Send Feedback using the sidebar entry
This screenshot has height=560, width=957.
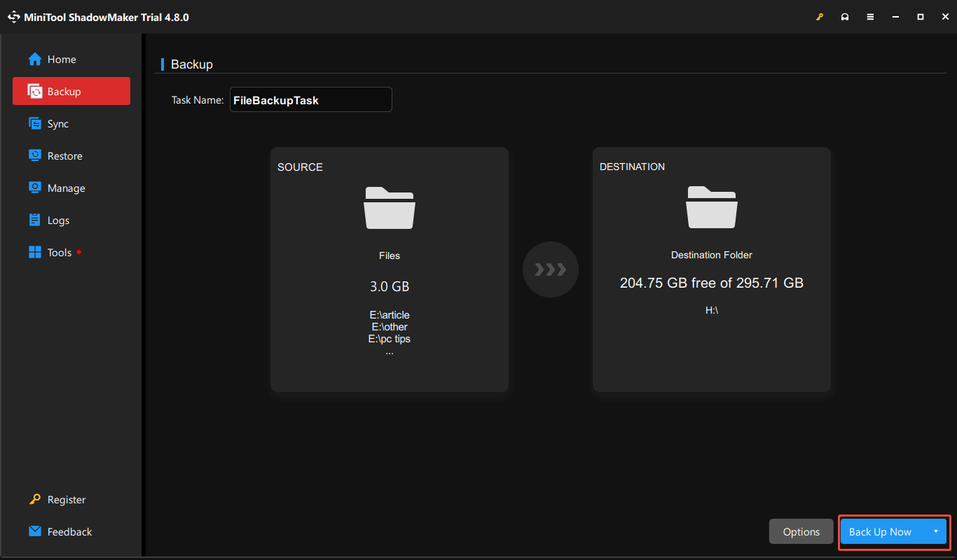click(69, 531)
